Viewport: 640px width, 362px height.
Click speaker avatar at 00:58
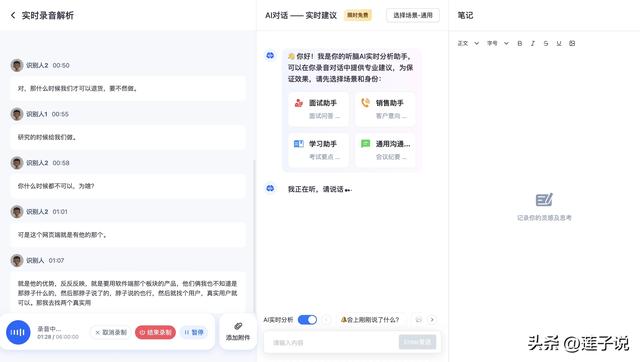(x=17, y=163)
